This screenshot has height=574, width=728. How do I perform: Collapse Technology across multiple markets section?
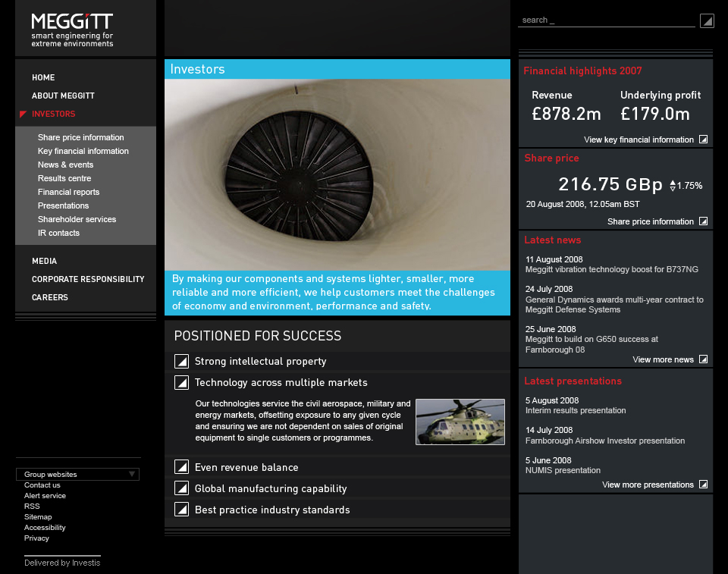[181, 383]
